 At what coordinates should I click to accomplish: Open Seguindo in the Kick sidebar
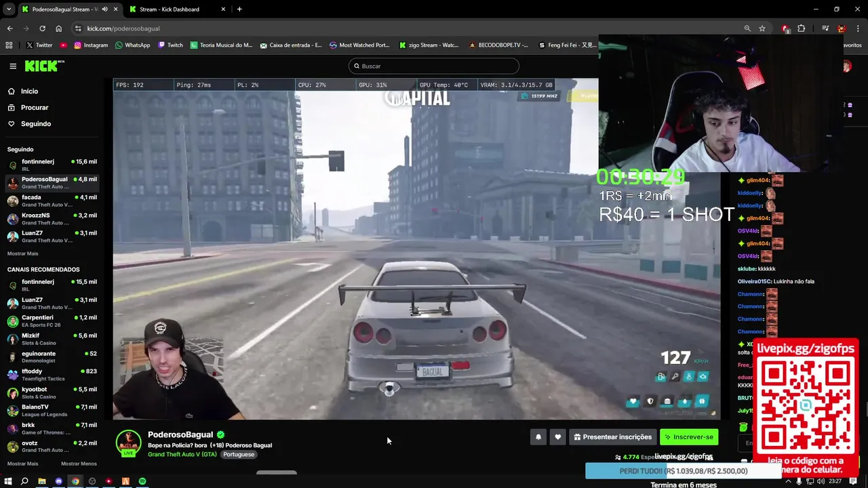pos(35,123)
